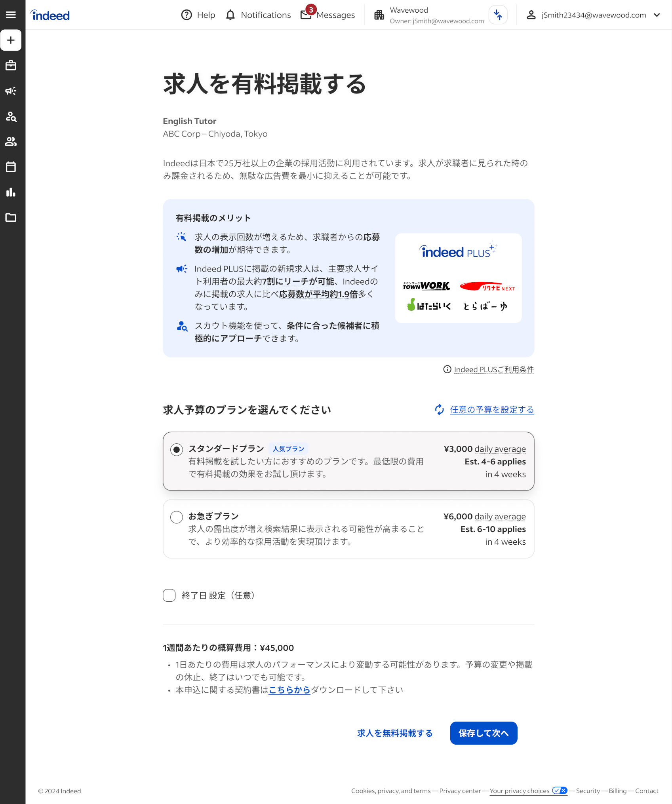Click the 保存して次へ button
The image size is (672, 804).
(x=483, y=733)
